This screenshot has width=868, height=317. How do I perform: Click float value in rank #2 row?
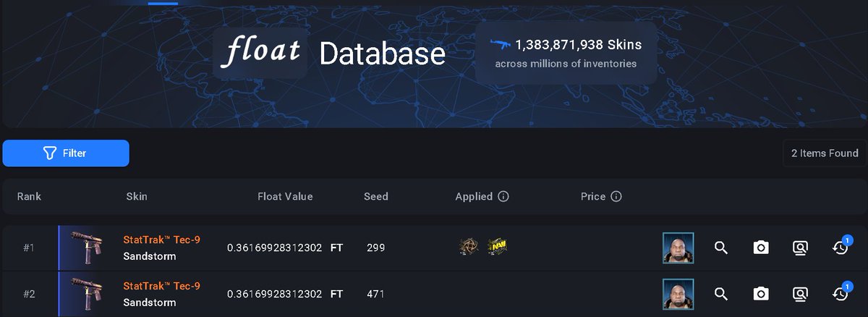(275, 294)
